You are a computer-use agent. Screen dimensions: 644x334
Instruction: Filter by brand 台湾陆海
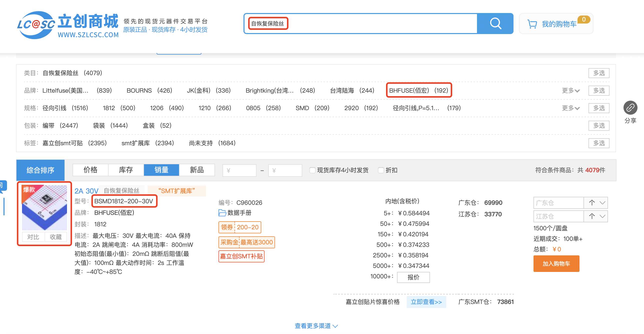pyautogui.click(x=352, y=90)
